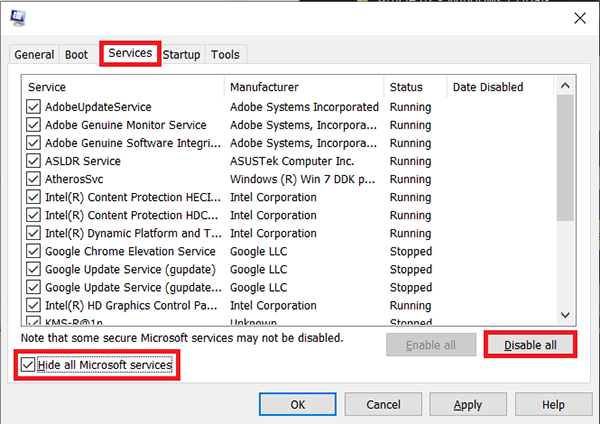Disable the ASLDR Service checkbox

[33, 161]
